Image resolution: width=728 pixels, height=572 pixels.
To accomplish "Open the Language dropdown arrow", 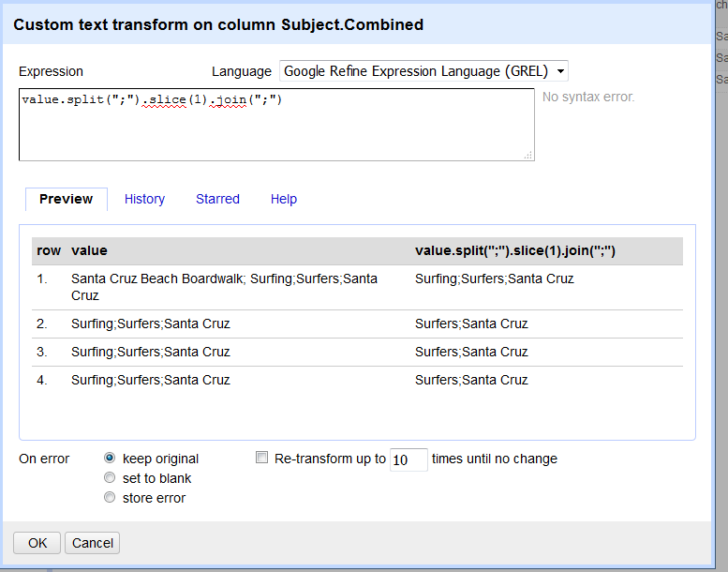I will (560, 71).
